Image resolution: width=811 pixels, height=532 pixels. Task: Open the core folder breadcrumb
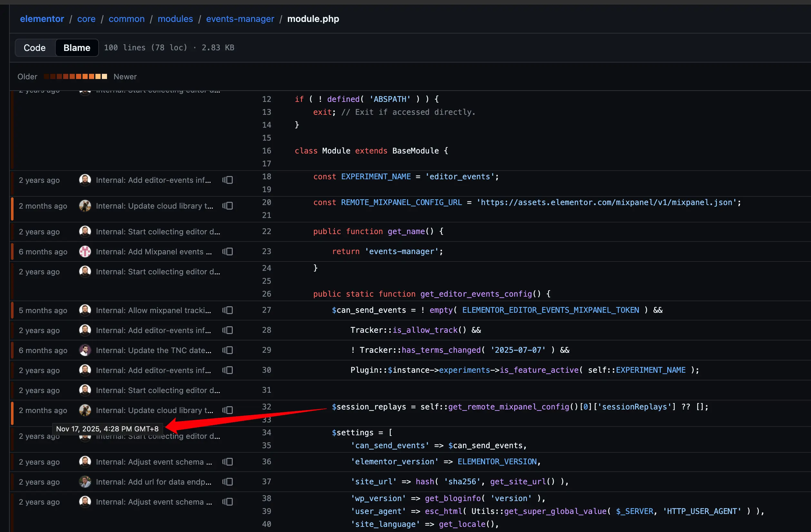[x=86, y=19]
